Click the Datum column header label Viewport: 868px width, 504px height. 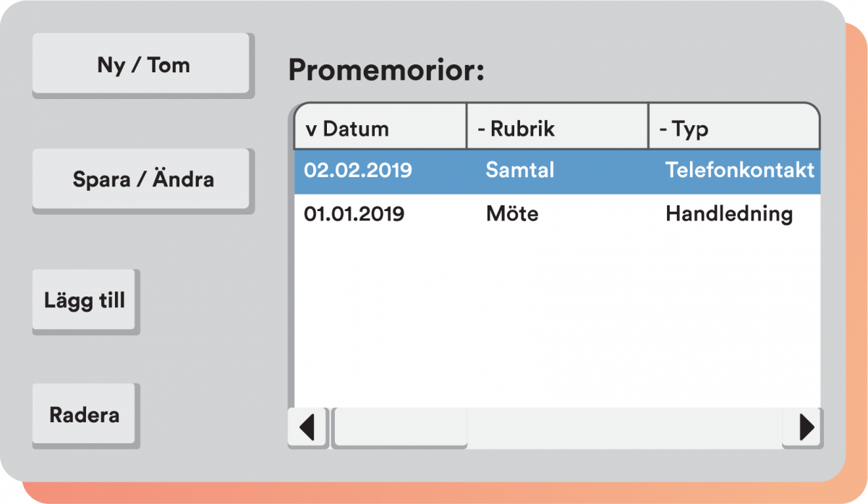[x=355, y=129]
